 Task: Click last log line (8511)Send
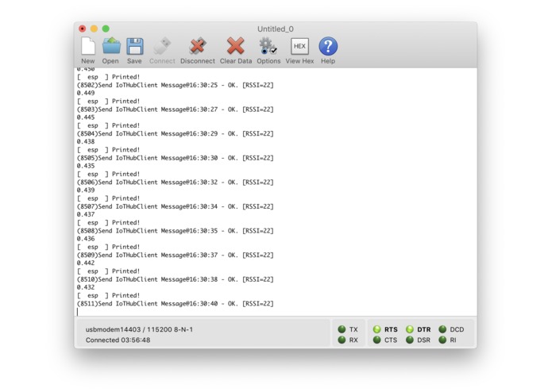pyautogui.click(x=175, y=303)
